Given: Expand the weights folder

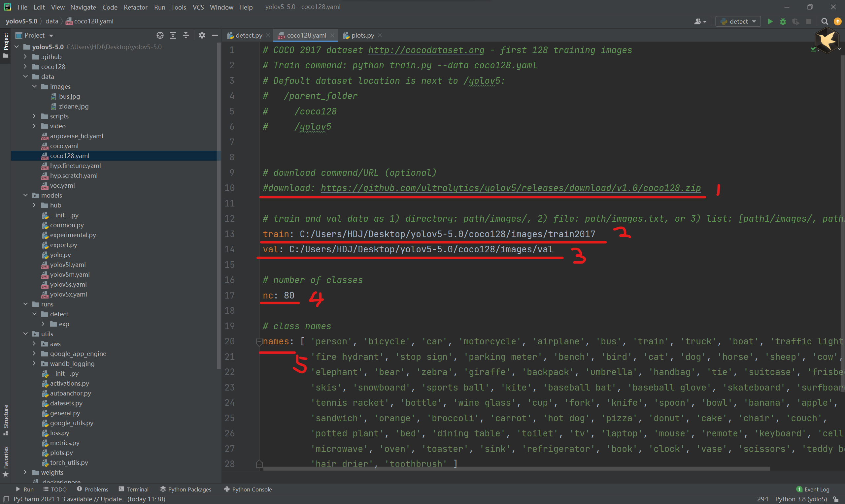Looking at the screenshot, I should point(25,472).
